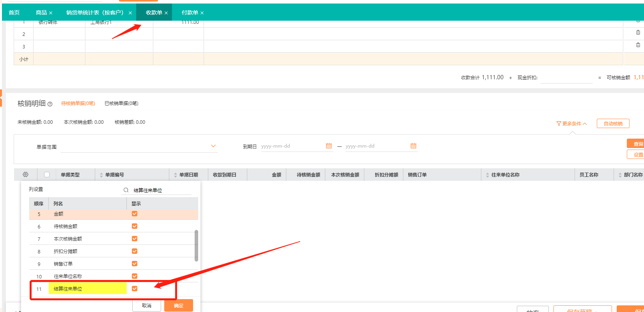Open the start due date calendar icon
The width and height of the screenshot is (644, 312).
(x=329, y=146)
